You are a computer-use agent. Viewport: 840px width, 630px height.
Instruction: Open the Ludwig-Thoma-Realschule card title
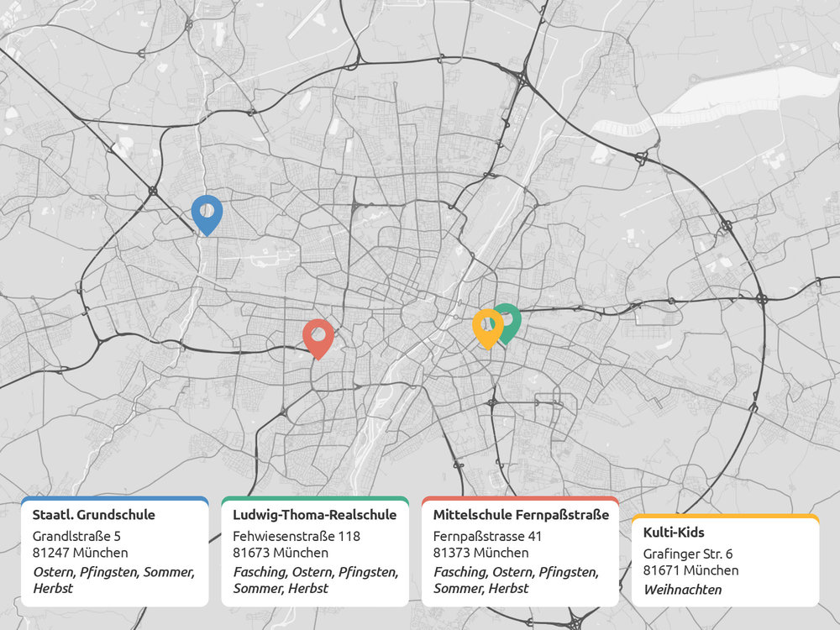(x=314, y=515)
